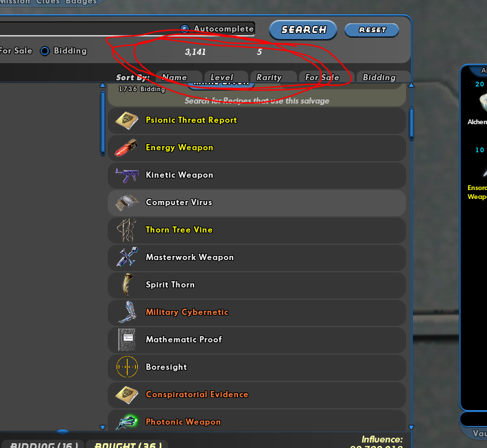Select the Bidding radio button

pos(45,51)
